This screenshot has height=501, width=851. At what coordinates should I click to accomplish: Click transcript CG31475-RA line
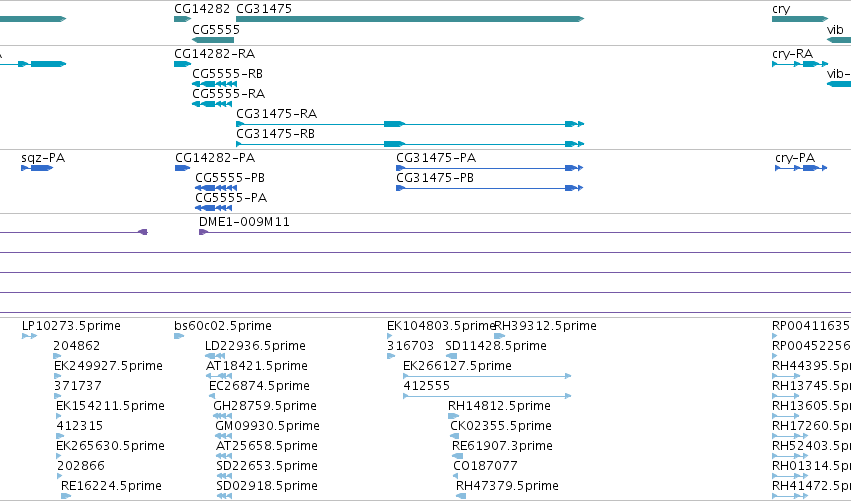(410, 124)
